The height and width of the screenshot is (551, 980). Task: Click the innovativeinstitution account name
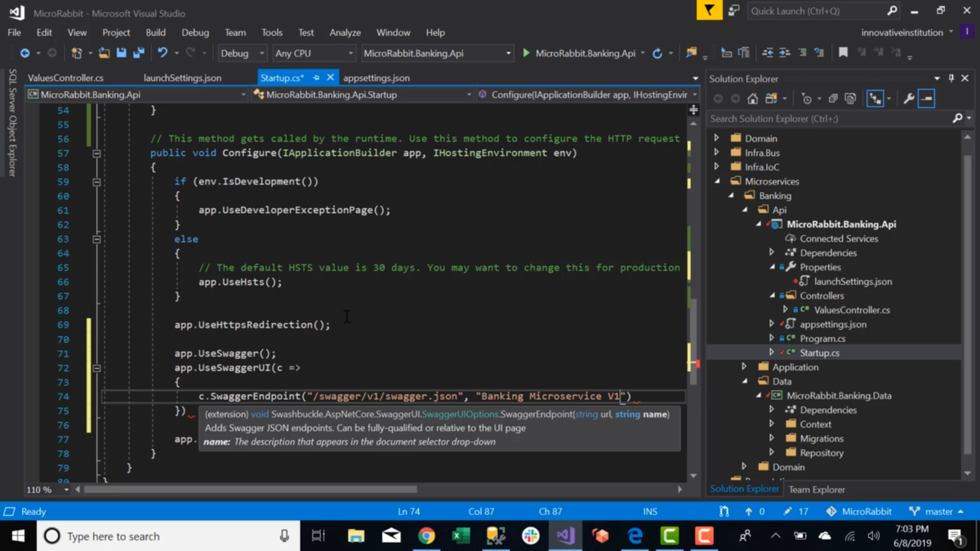902,33
